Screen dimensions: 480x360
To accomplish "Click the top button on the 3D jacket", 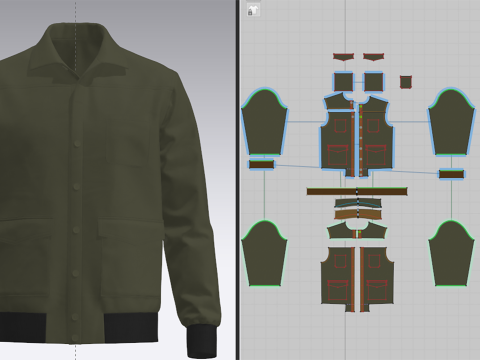I will [77, 144].
